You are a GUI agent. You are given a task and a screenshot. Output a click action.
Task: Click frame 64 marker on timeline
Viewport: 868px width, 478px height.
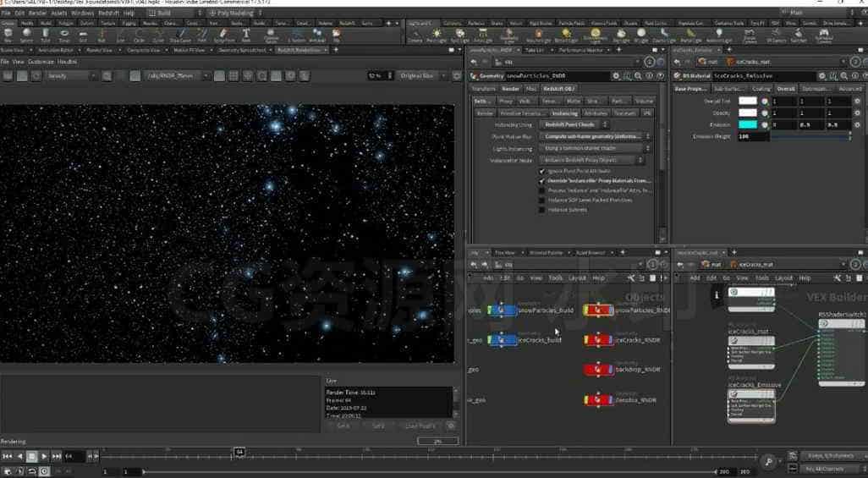[239, 453]
